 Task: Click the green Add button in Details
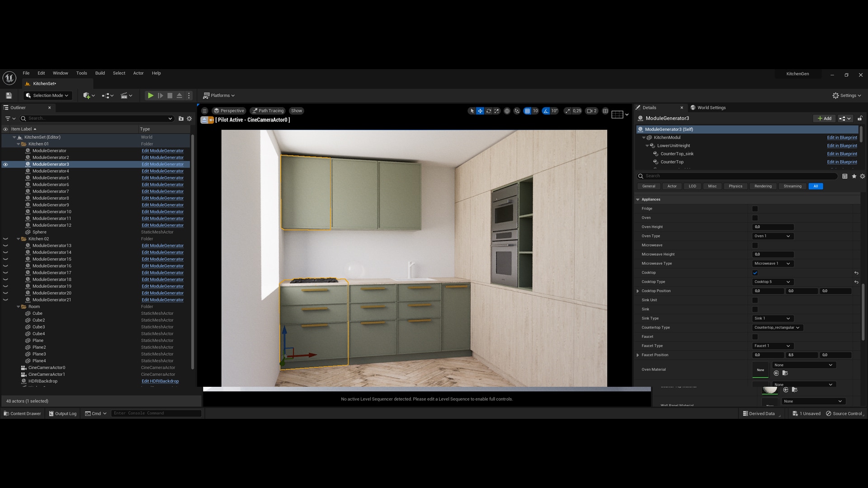tap(824, 118)
